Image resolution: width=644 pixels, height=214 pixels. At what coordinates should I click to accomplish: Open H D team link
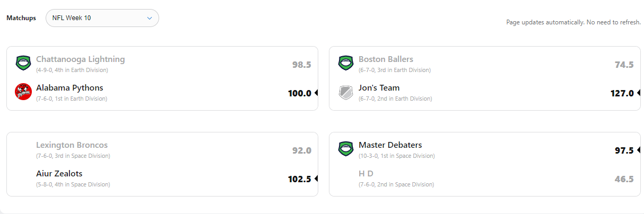coord(366,174)
